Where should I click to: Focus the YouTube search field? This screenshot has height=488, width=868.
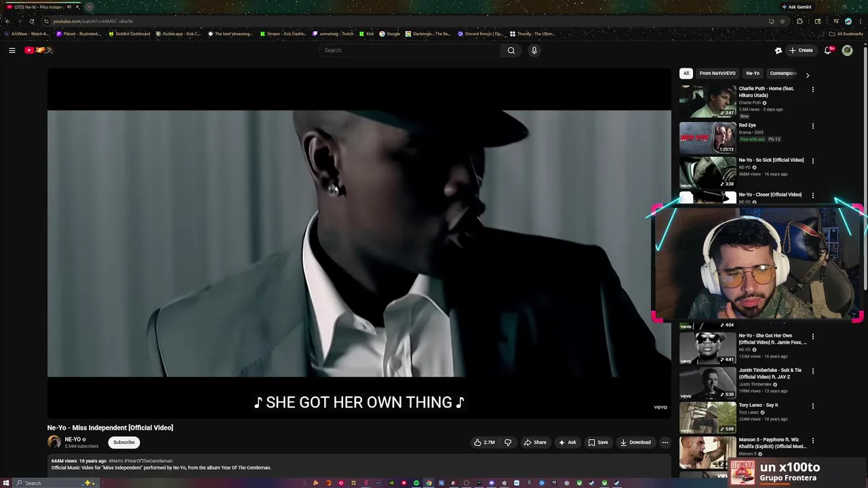point(410,50)
